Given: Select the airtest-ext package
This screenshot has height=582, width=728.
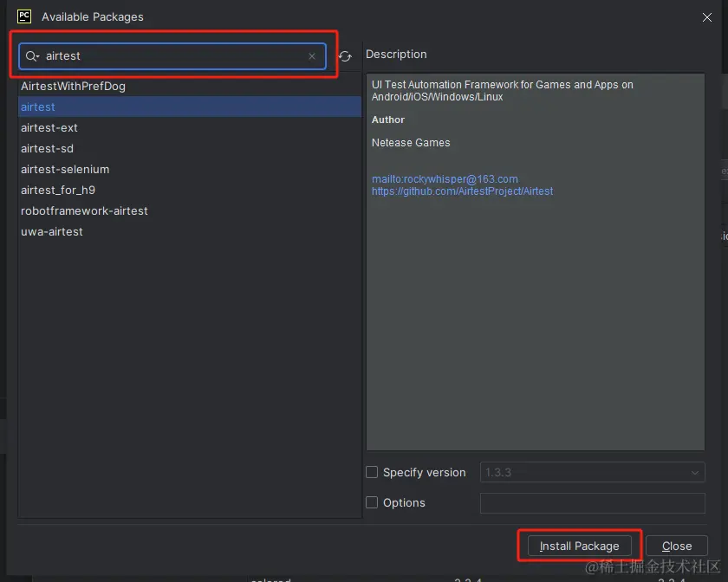Looking at the screenshot, I should tap(190, 127).
